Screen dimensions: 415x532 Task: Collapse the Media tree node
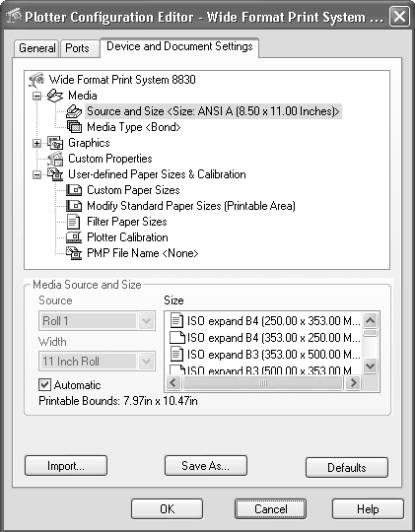(x=36, y=96)
